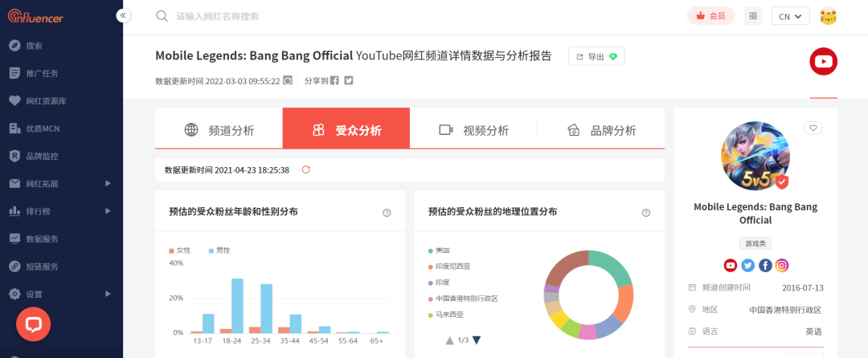The height and width of the screenshot is (358, 868).
Task: Click the Mobile Legends channel avatar
Action: [x=755, y=155]
